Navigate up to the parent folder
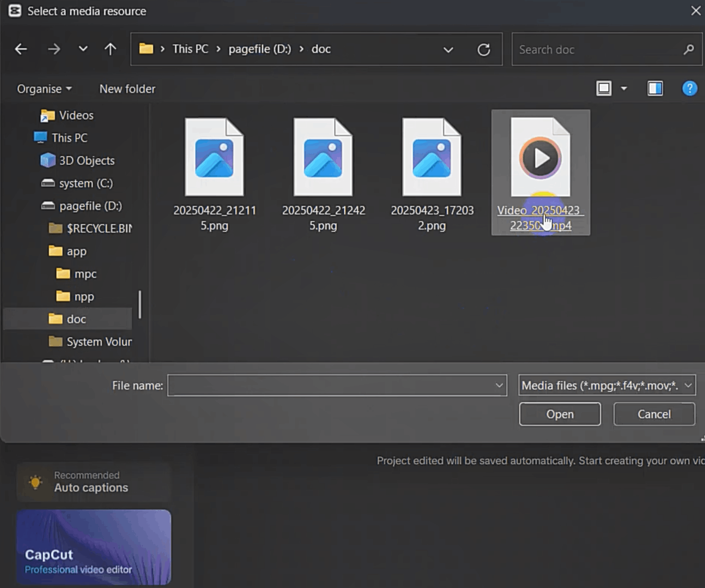Image resolution: width=705 pixels, height=588 pixels. [110, 49]
